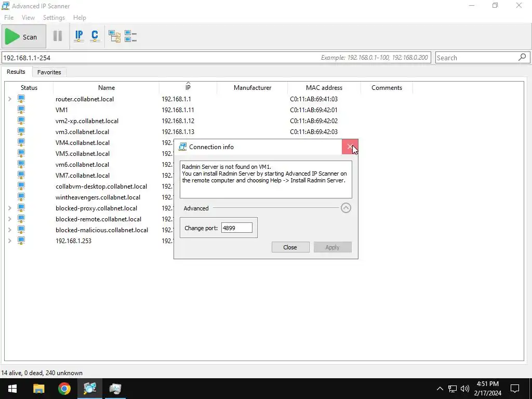
Task: Click the computer icon for 192.168.1.253
Action: tap(21, 240)
